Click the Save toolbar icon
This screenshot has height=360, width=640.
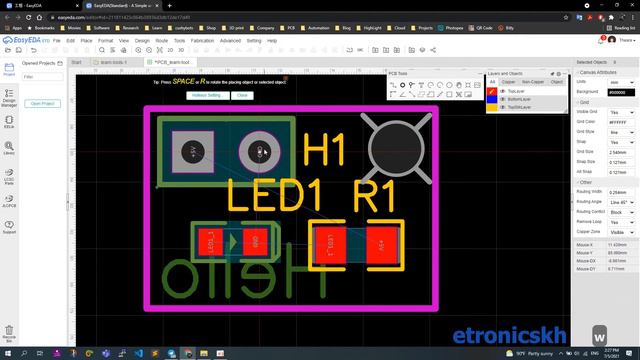pyautogui.click(x=19, y=50)
